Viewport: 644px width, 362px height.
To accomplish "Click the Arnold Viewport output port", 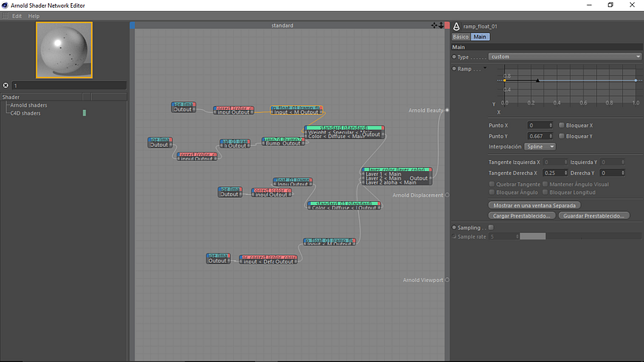I will [448, 280].
